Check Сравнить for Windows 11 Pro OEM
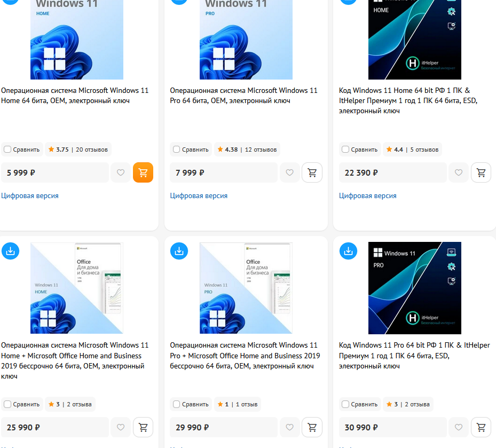Screen dimensions: 496x448 coord(177,150)
